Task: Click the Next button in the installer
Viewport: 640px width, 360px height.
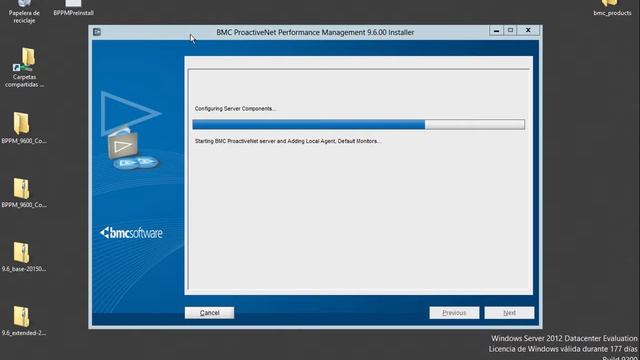Action: (509, 313)
